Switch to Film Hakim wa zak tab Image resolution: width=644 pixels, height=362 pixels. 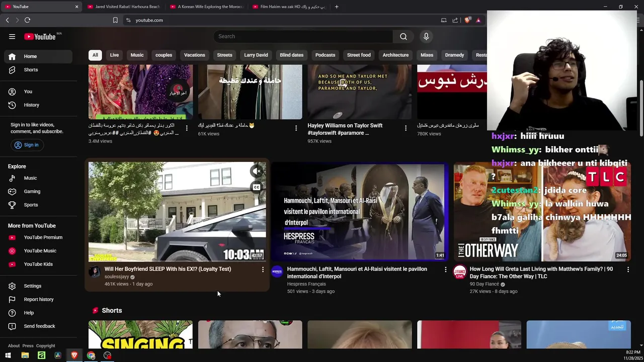pos(289,7)
